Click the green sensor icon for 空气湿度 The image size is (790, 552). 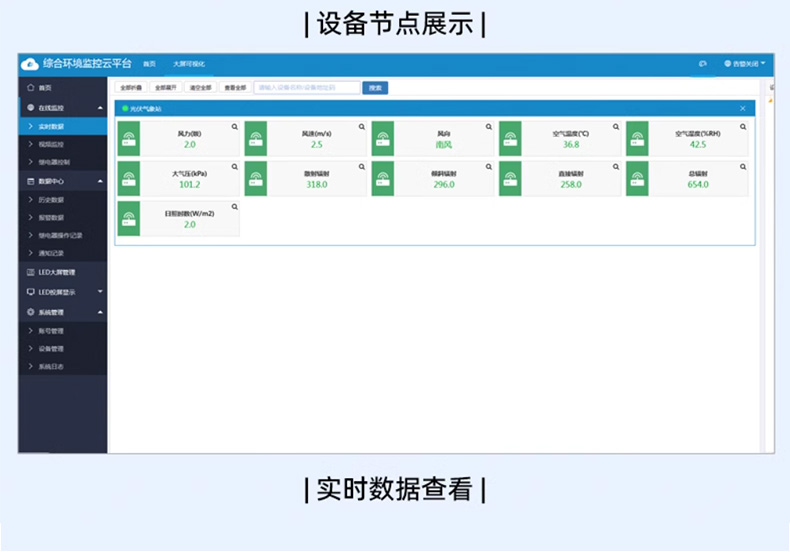click(637, 139)
